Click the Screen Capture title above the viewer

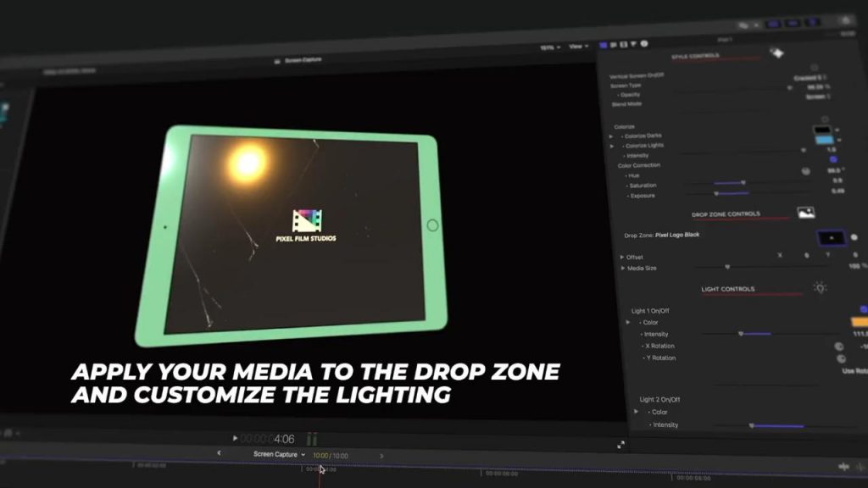tap(303, 60)
